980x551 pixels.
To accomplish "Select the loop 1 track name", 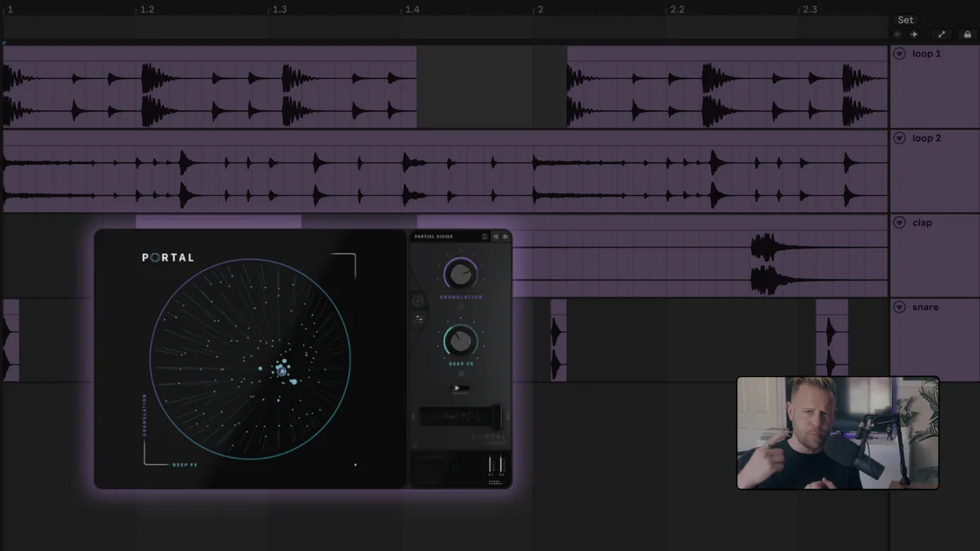I will 926,54.
